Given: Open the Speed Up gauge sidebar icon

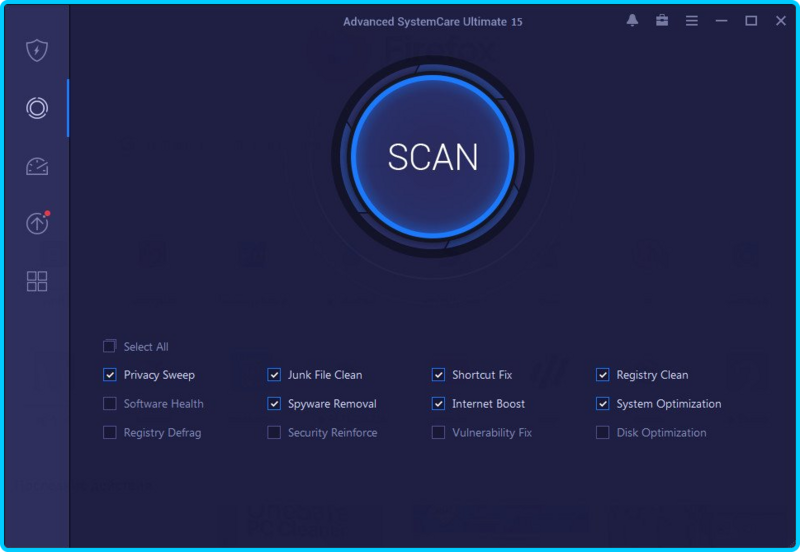Looking at the screenshot, I should pyautogui.click(x=37, y=166).
